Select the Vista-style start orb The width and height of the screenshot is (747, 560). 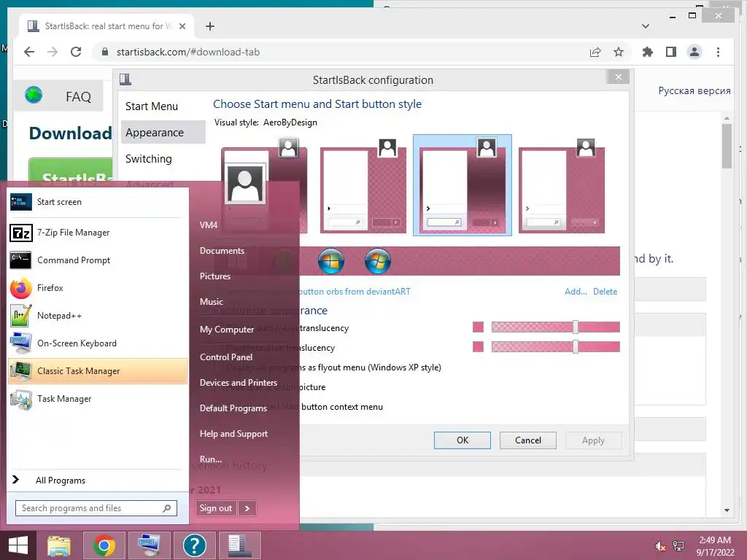click(378, 262)
